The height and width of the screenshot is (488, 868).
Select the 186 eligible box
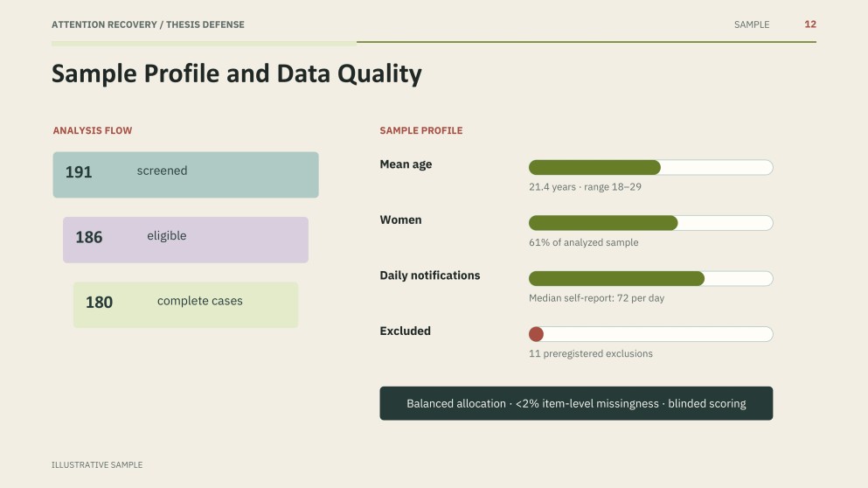185,240
